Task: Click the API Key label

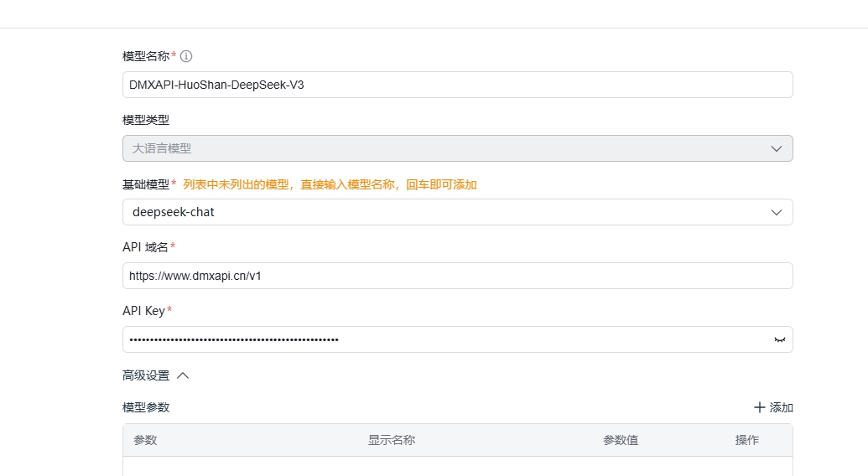Action: pyautogui.click(x=144, y=311)
